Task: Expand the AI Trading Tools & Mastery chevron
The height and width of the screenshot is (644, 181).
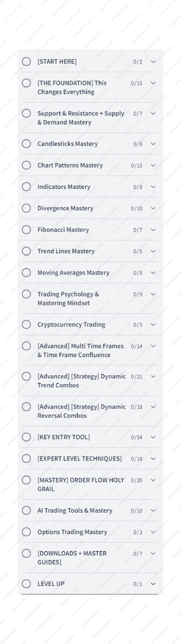Action: pyautogui.click(x=153, y=510)
